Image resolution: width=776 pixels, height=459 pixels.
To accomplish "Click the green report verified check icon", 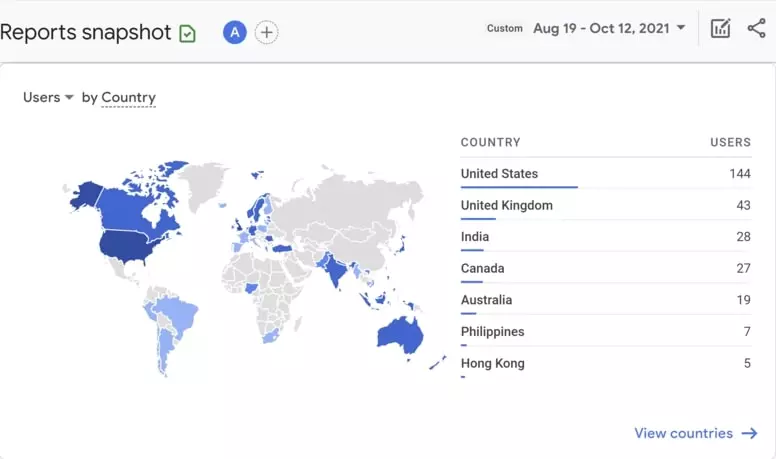I will pos(188,34).
